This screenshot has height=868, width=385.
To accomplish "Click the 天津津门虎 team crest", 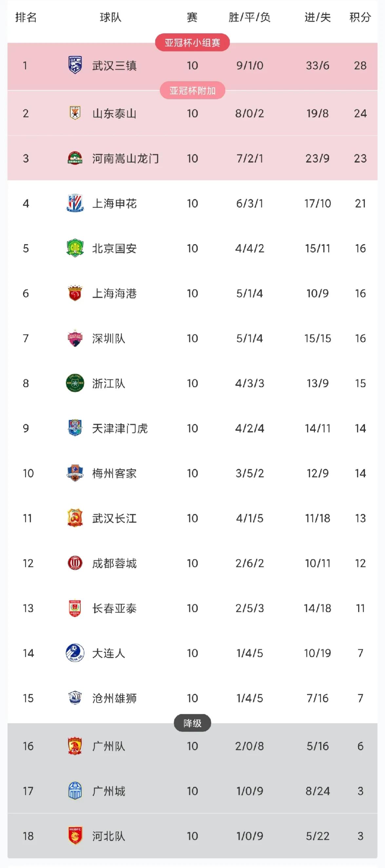I will pos(75,428).
